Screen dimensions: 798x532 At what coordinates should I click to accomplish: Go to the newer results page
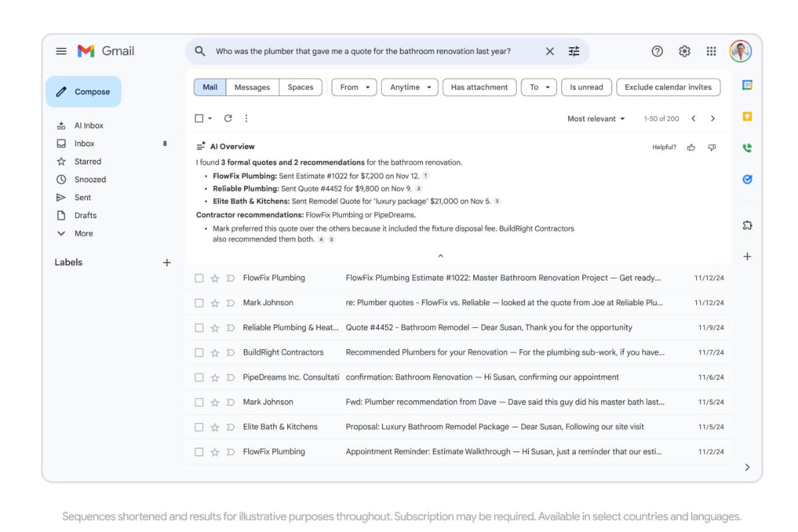click(x=693, y=118)
